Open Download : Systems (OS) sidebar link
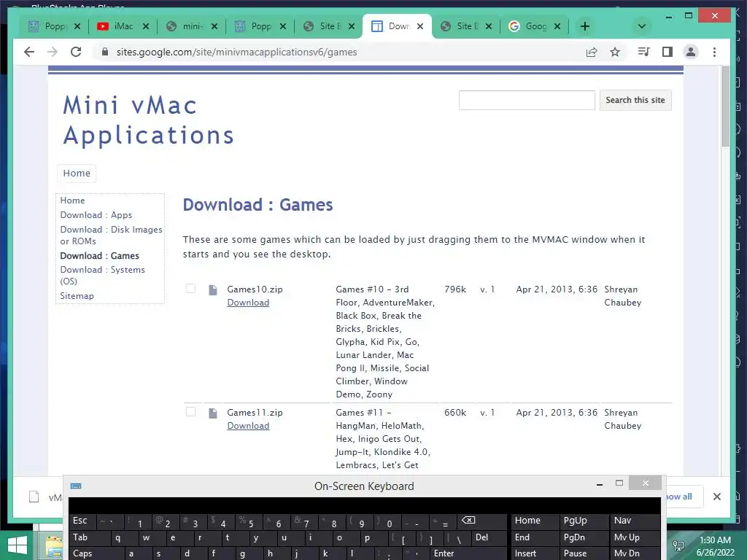The width and height of the screenshot is (747, 560). (x=102, y=275)
